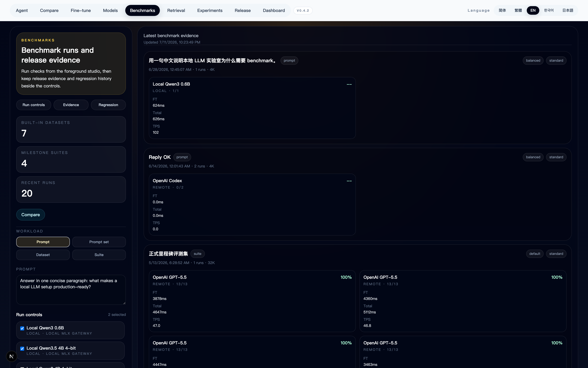Image resolution: width=588 pixels, height=368 pixels.
Task: Click the 'default' tag on 正式里程碑评测集
Action: click(535, 254)
